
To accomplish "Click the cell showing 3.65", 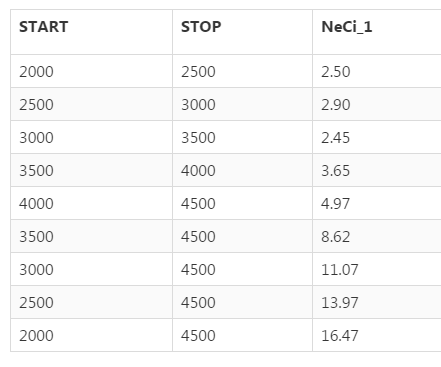I will [377, 170].
